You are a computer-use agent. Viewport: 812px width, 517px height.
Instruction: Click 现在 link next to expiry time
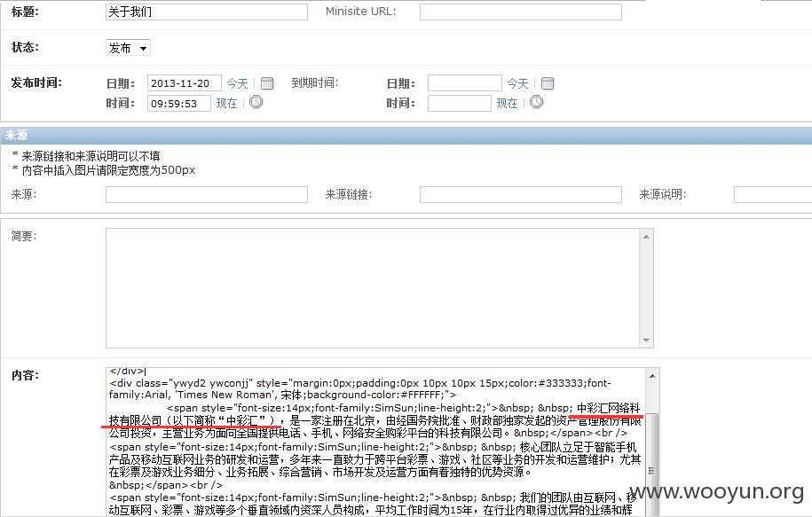click(x=507, y=103)
